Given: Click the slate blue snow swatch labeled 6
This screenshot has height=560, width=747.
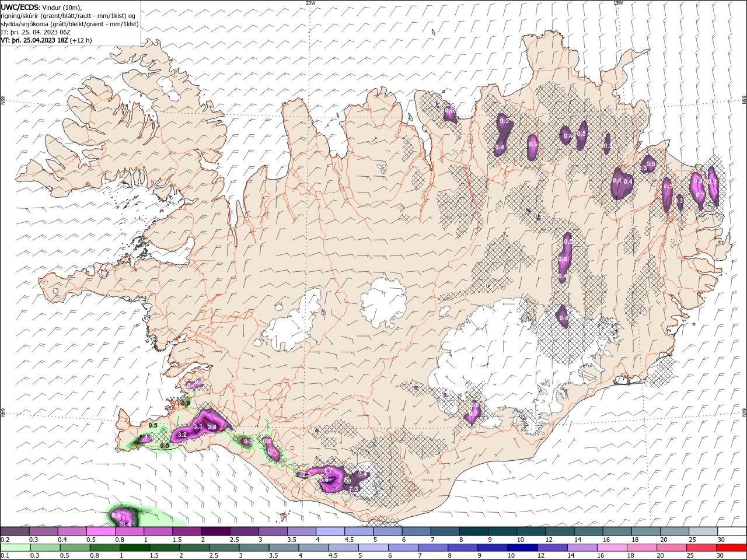Looking at the screenshot, I should tap(417, 531).
